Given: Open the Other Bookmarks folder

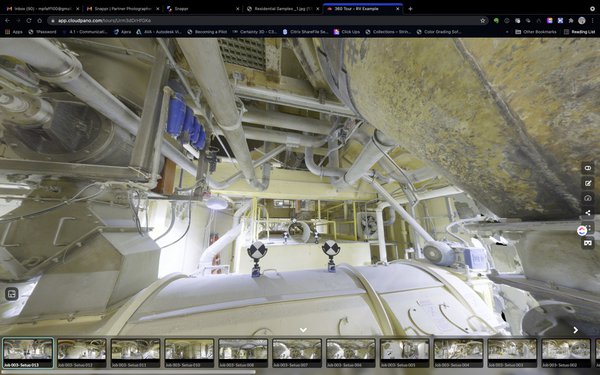Looking at the screenshot, I should (x=536, y=32).
